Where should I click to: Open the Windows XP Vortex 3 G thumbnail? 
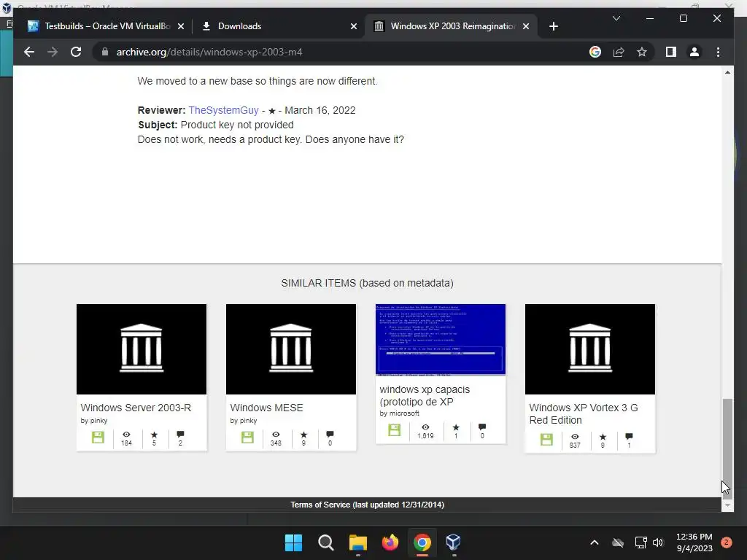tap(589, 349)
